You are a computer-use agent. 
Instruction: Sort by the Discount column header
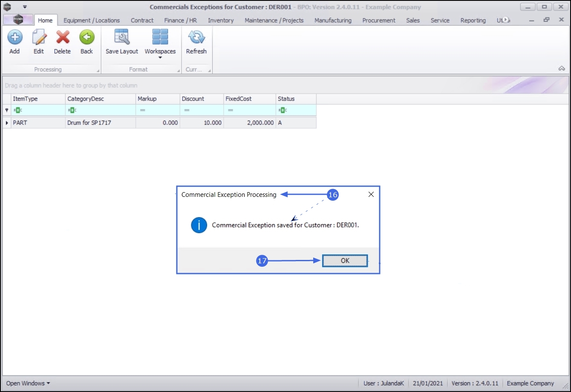[202, 98]
